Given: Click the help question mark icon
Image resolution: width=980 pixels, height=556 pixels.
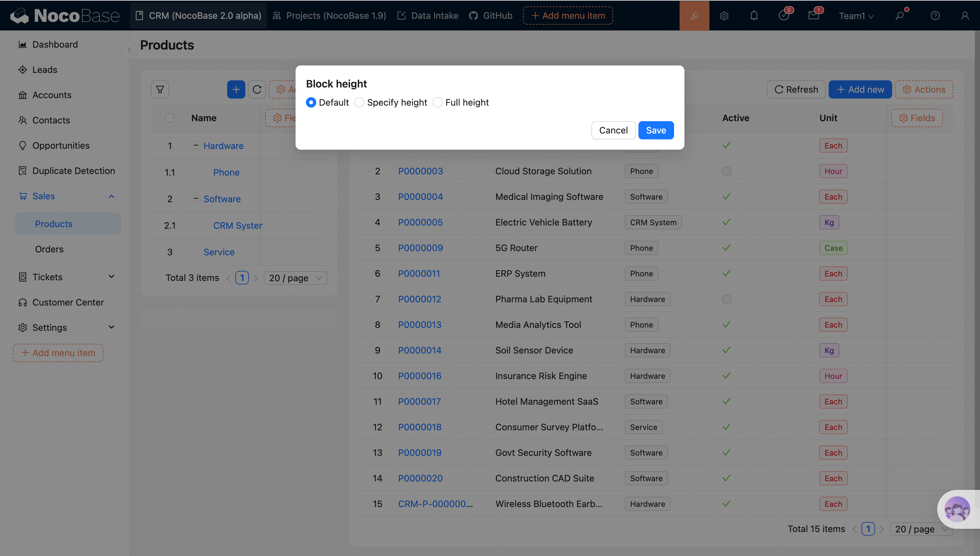Looking at the screenshot, I should [935, 16].
